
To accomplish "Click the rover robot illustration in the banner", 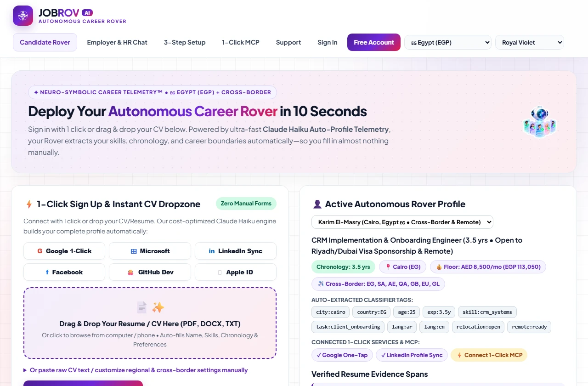I will coord(540,122).
